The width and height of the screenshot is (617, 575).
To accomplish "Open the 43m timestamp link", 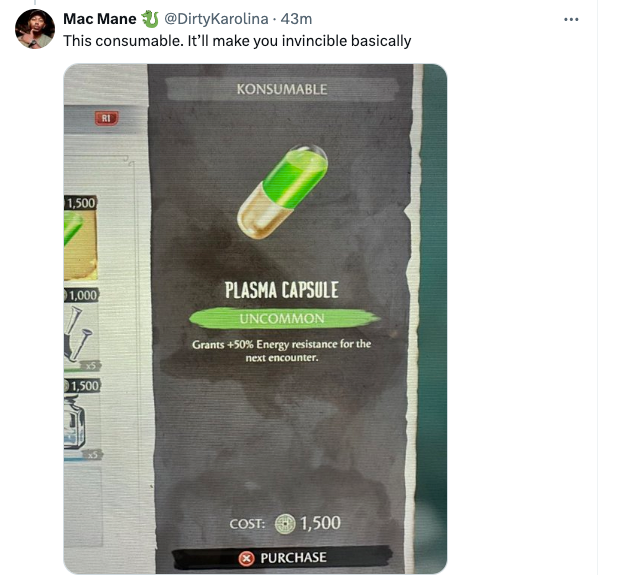I will [296, 19].
